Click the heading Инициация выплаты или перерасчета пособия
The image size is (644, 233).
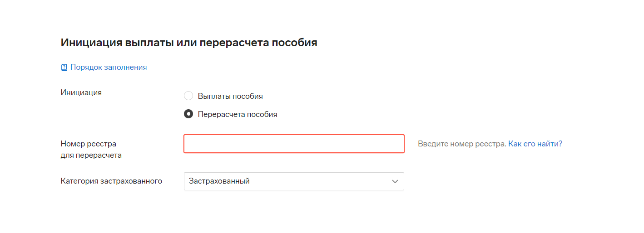click(x=189, y=43)
